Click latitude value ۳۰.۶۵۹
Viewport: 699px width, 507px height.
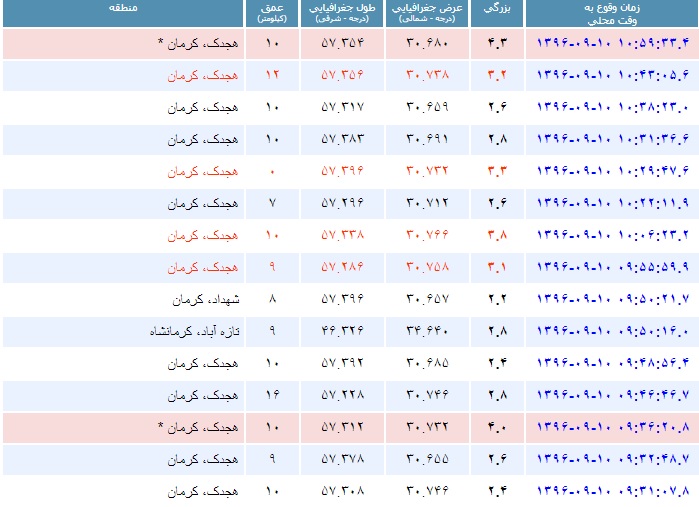coord(427,107)
